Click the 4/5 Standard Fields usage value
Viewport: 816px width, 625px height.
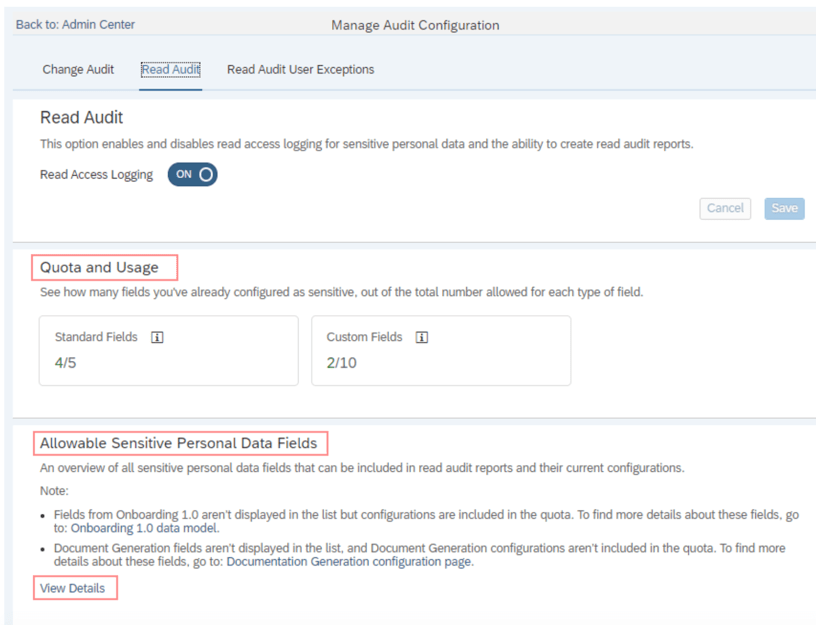pyautogui.click(x=66, y=363)
